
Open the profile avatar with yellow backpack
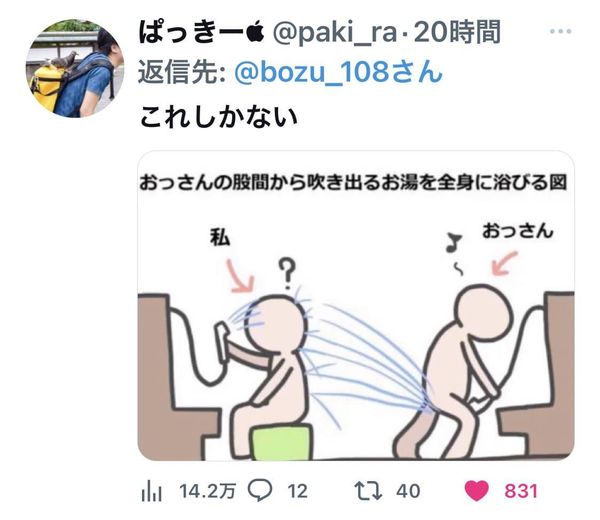pos(75,68)
